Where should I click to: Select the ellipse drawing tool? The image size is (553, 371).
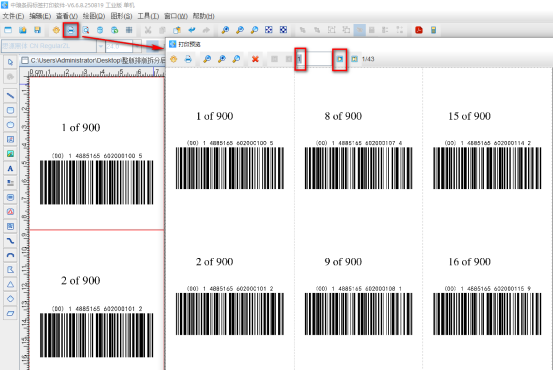(x=10, y=125)
